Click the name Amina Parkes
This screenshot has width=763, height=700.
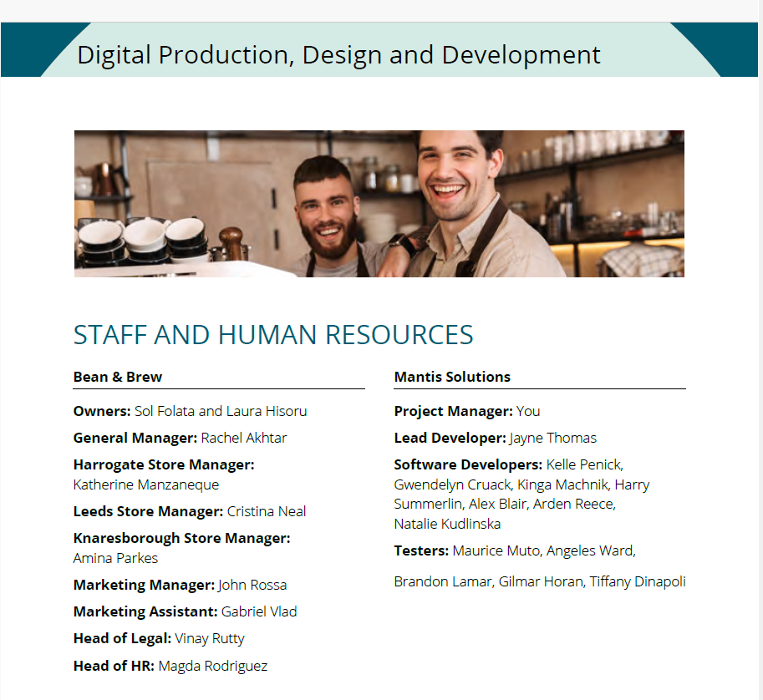pyautogui.click(x=116, y=558)
